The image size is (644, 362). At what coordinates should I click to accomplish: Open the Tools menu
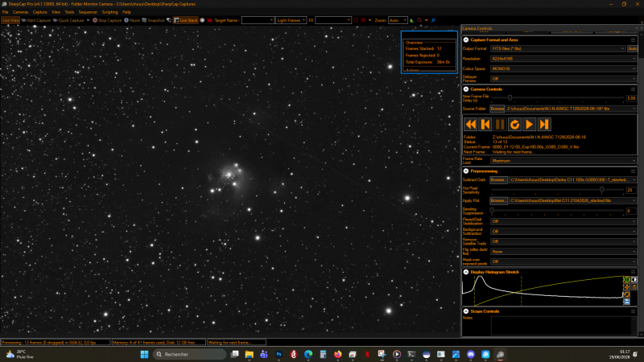coord(69,12)
